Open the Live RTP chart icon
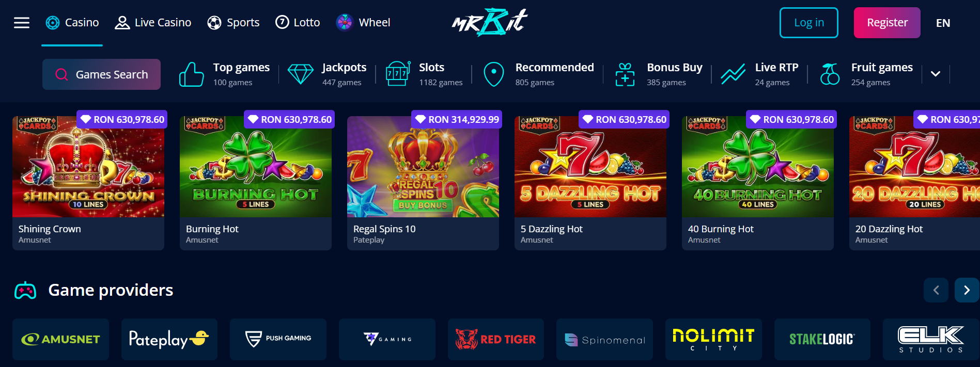Image resolution: width=980 pixels, height=367 pixels. click(x=733, y=74)
